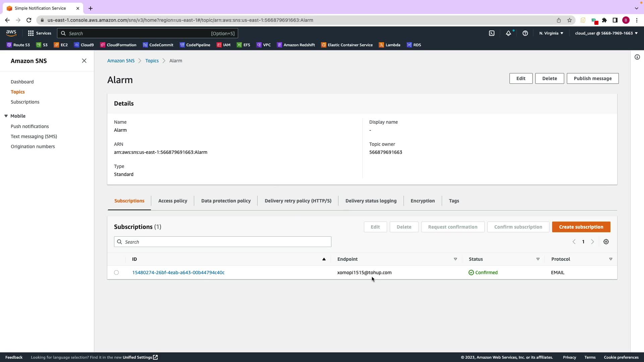Open the notifications bell icon

[x=508, y=33]
